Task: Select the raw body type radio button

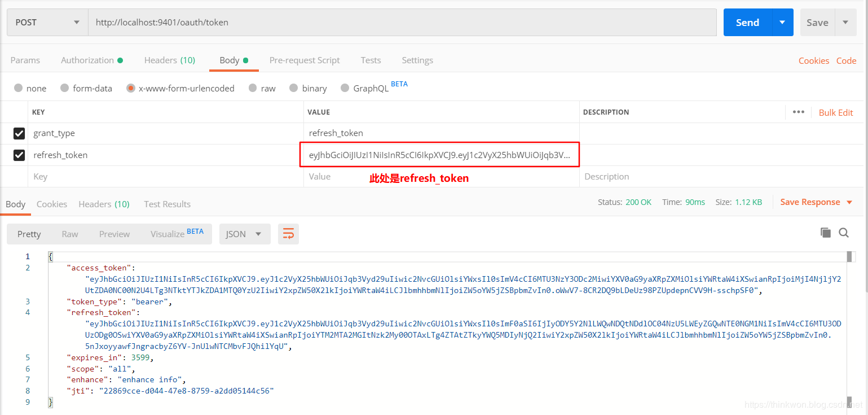Action: [x=253, y=88]
